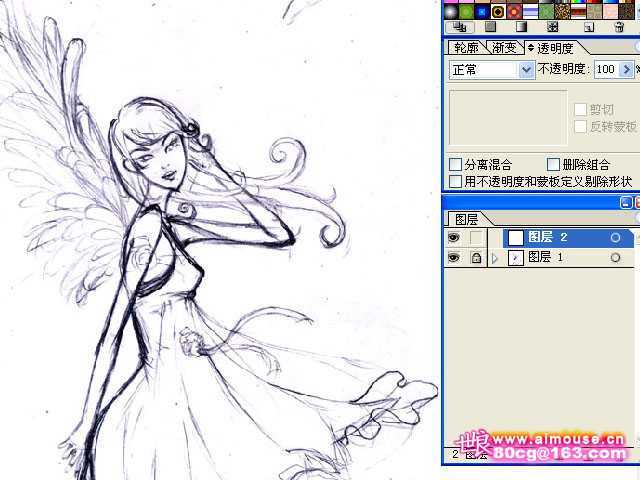The height and width of the screenshot is (480, 640).
Task: Pick the green textured pattern swatch
Action: [546, 11]
